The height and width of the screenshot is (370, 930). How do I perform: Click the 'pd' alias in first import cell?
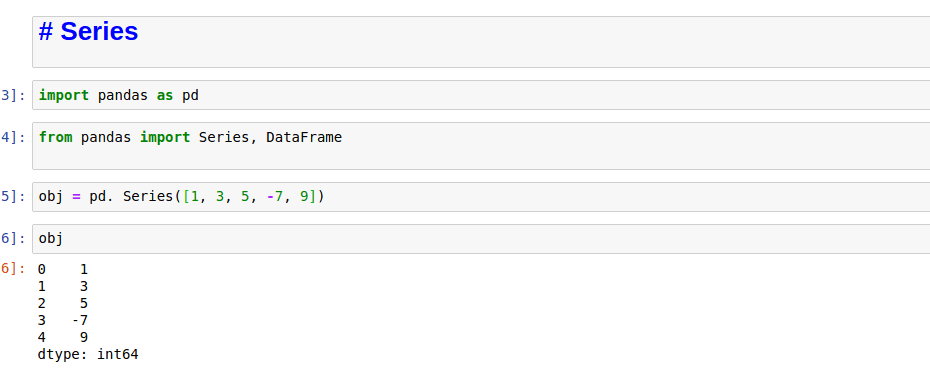click(190, 95)
